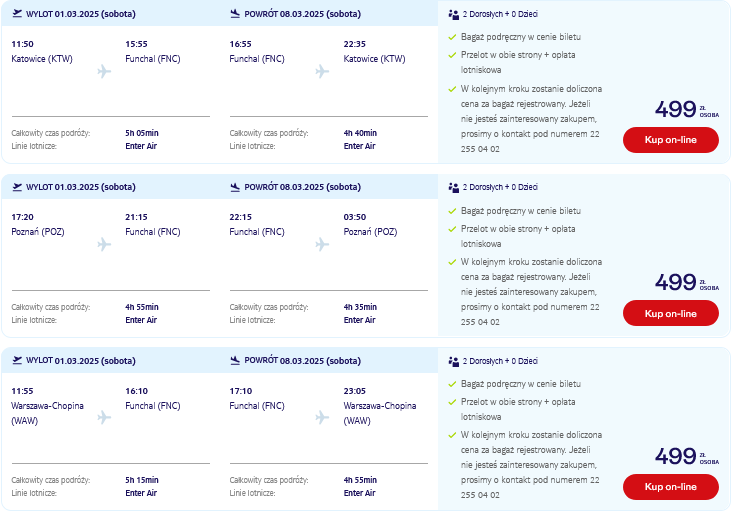This screenshot has height=511, width=732.
Task: Click the 23:05 Warszawa-Chopina arrival time
Action: coord(355,391)
